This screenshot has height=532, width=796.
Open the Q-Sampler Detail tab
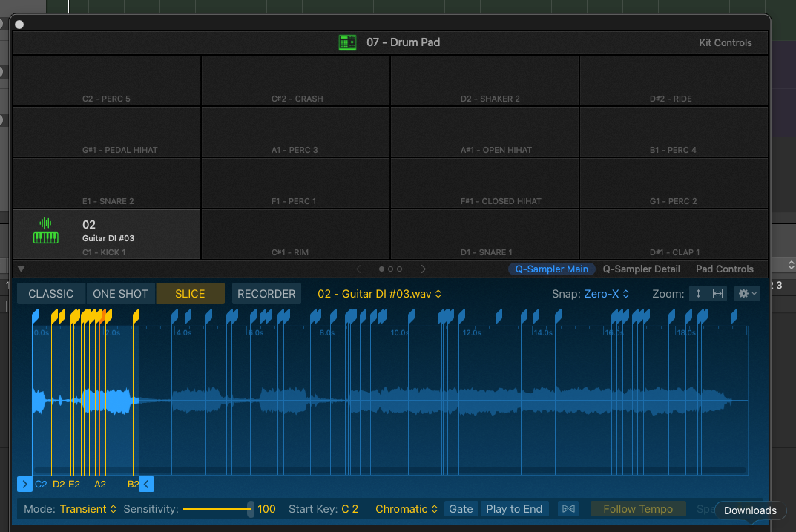pyautogui.click(x=641, y=269)
